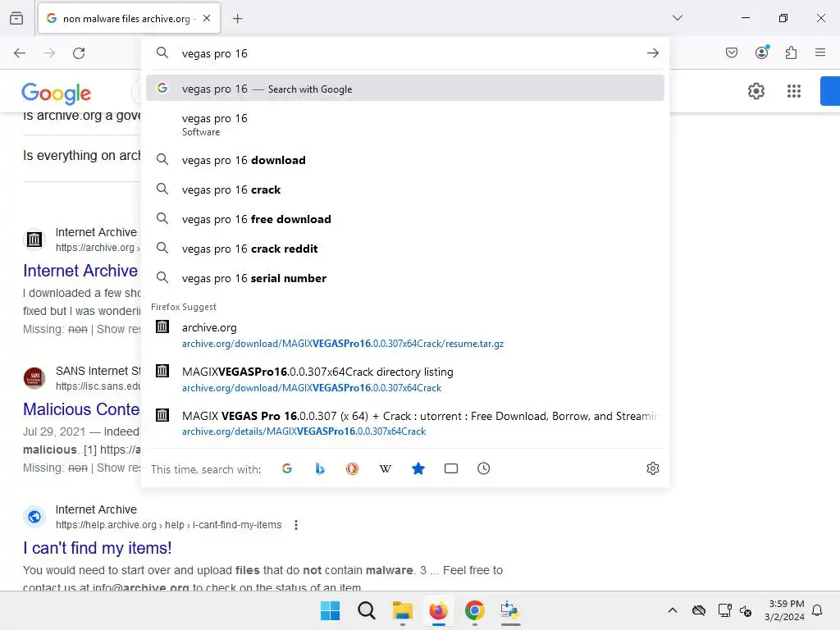
Task: Choose suggestion 'vegas pro 16 free download'
Action: [x=405, y=219]
